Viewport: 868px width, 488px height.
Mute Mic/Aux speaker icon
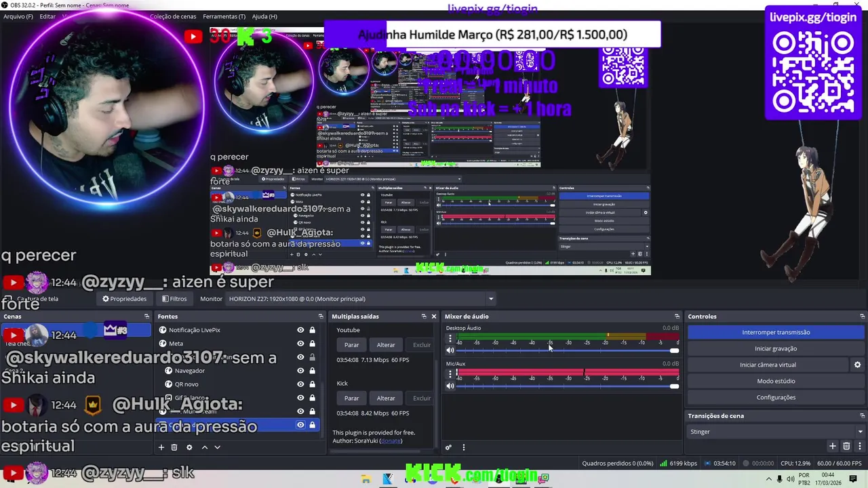(x=450, y=386)
